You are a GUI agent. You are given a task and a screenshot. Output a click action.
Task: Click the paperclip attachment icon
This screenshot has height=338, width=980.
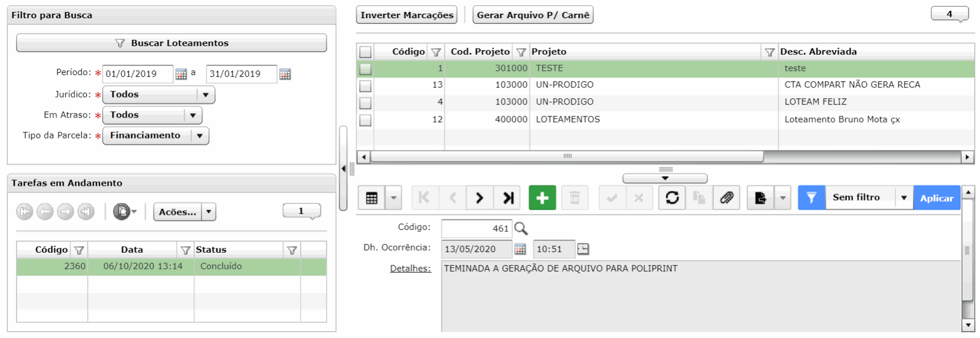tap(726, 198)
